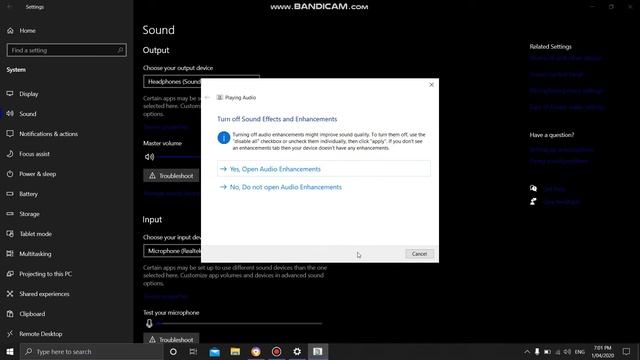Click the Get help icon

[x=533, y=189]
